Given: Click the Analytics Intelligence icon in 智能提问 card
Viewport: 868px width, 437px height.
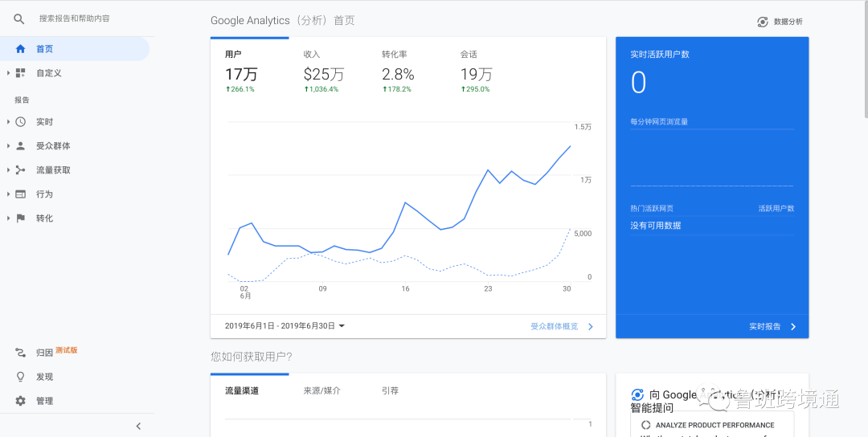Looking at the screenshot, I should [637, 395].
